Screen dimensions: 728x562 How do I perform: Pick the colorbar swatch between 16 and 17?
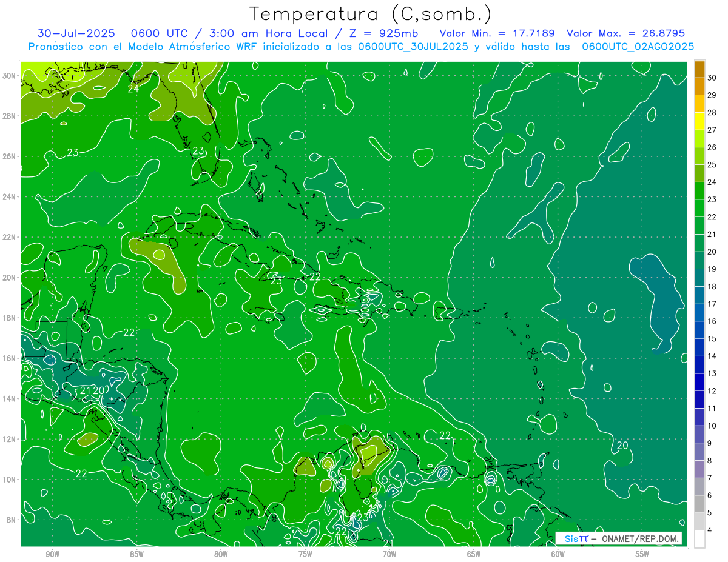click(x=699, y=313)
